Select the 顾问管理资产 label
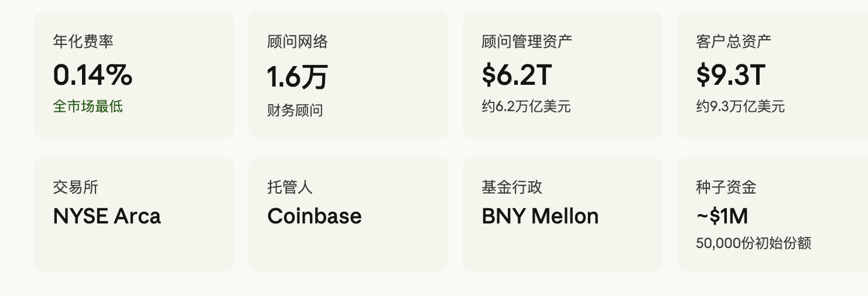 click(527, 42)
